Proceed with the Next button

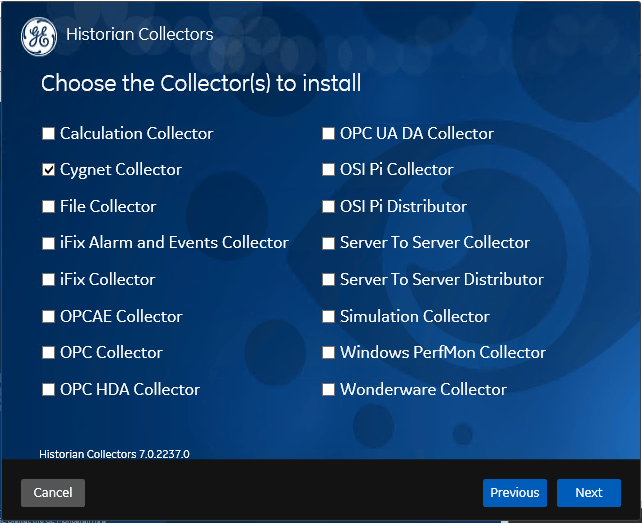589,493
